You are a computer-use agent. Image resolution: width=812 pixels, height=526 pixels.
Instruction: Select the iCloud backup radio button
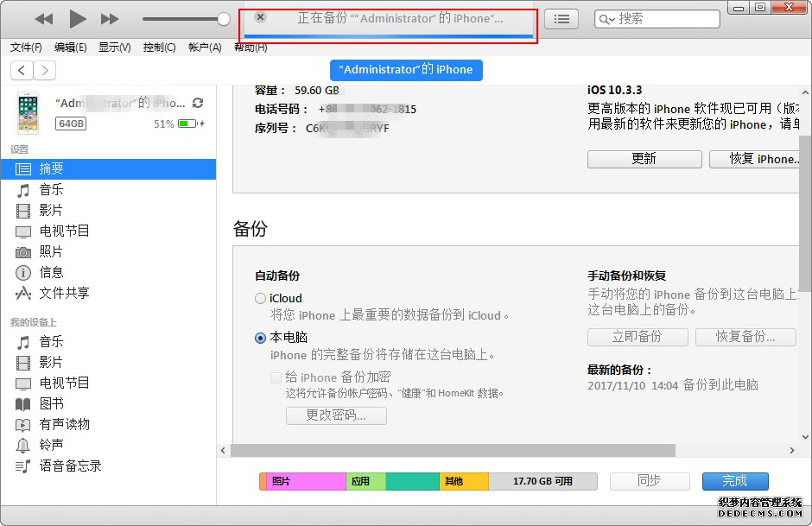261,299
